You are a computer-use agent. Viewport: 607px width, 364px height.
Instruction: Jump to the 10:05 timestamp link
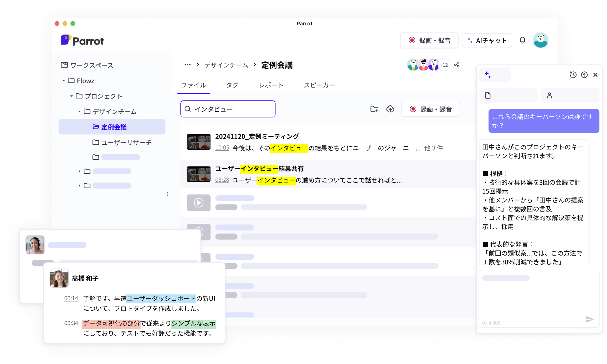click(222, 148)
